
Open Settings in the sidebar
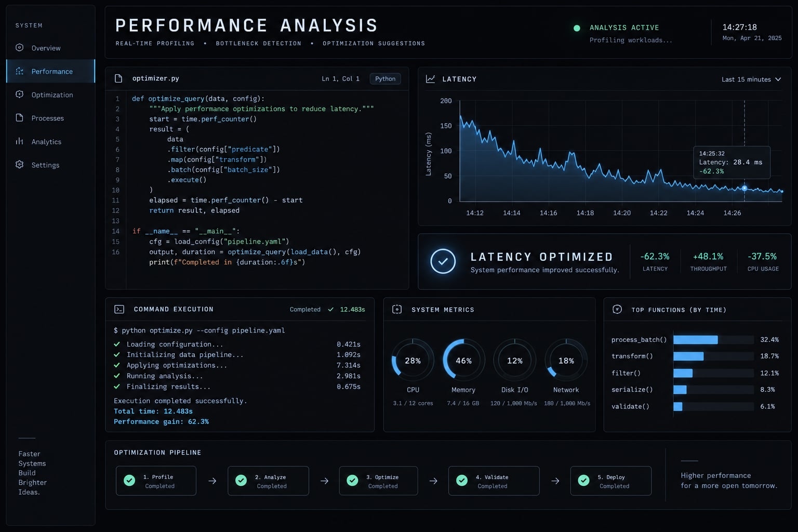(50, 165)
